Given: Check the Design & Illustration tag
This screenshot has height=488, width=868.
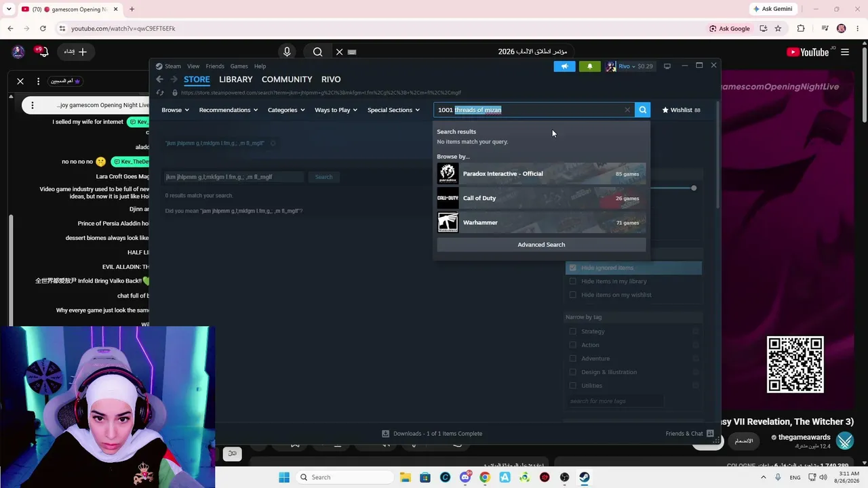Looking at the screenshot, I should coord(573,372).
